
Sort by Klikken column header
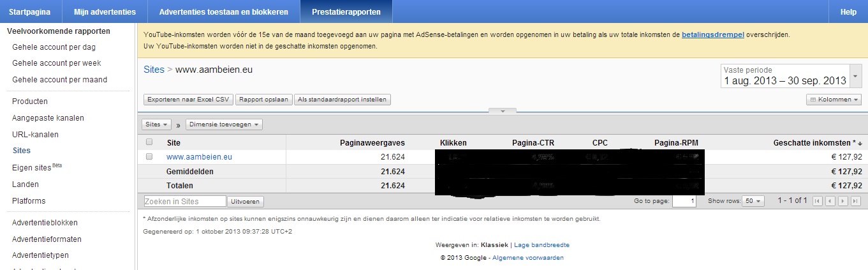453,143
